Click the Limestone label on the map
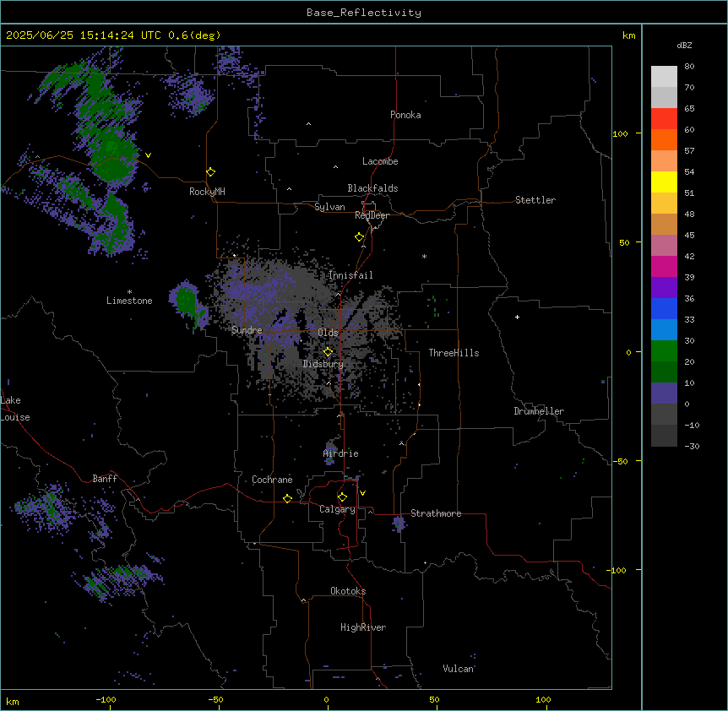The height and width of the screenshot is (711, 728). [129, 301]
